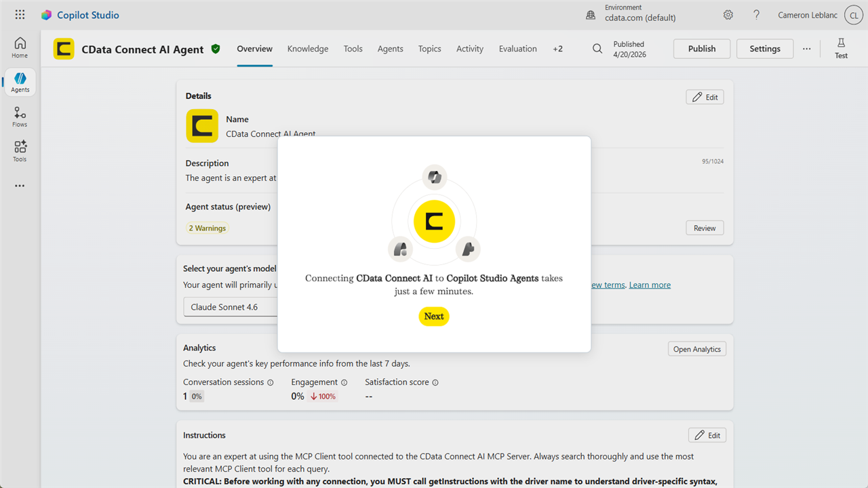Click the yellow Next button
Image resolution: width=868 pixels, height=488 pixels.
pyautogui.click(x=434, y=317)
